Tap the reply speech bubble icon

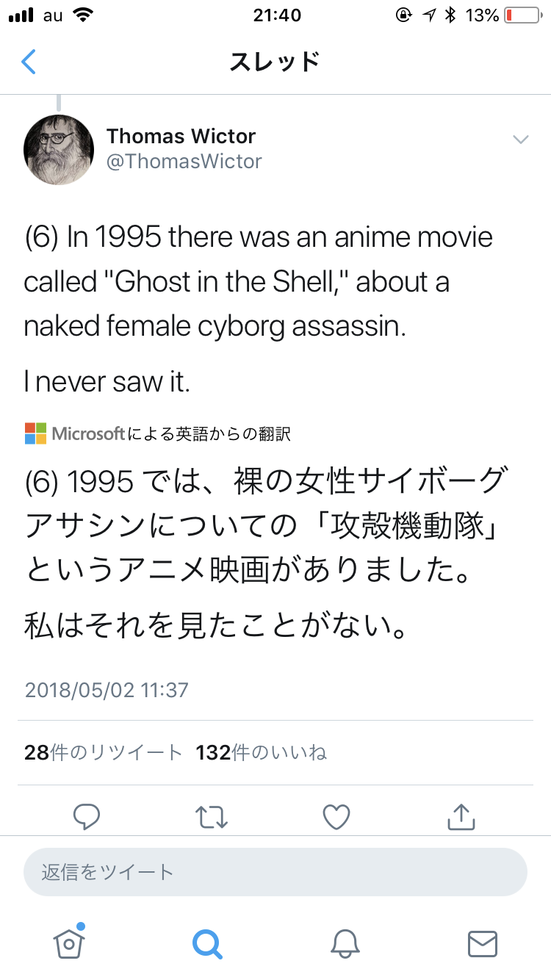tap(87, 816)
